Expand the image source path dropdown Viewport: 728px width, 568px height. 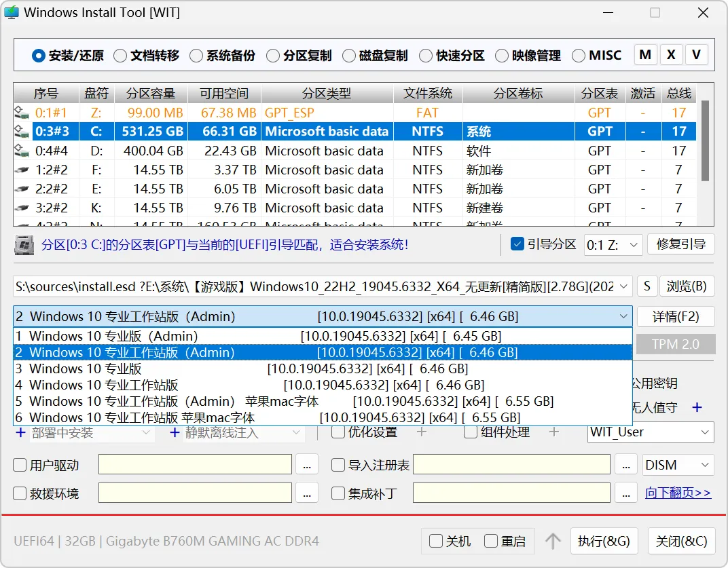pyautogui.click(x=623, y=286)
